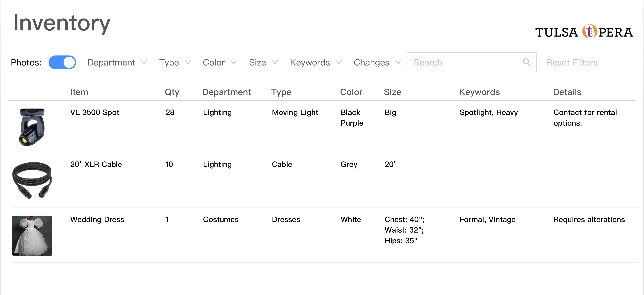This screenshot has height=295, width=644.
Task: Open the Type filter dropdown
Action: (x=175, y=62)
